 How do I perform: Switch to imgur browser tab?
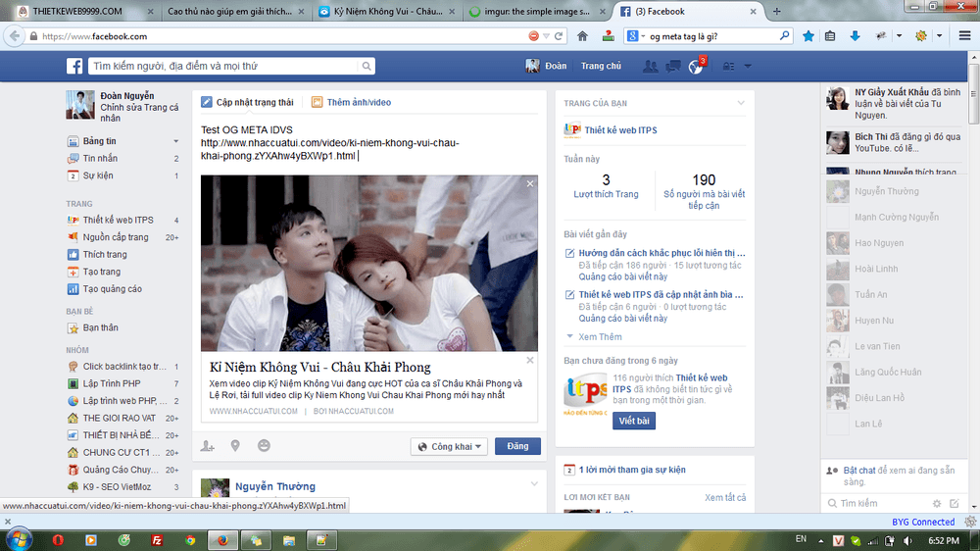[536, 11]
